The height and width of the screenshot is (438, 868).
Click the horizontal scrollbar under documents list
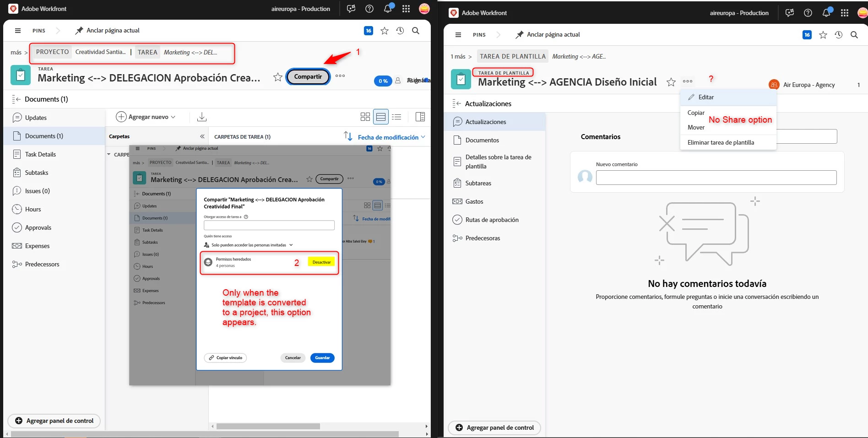268,426
